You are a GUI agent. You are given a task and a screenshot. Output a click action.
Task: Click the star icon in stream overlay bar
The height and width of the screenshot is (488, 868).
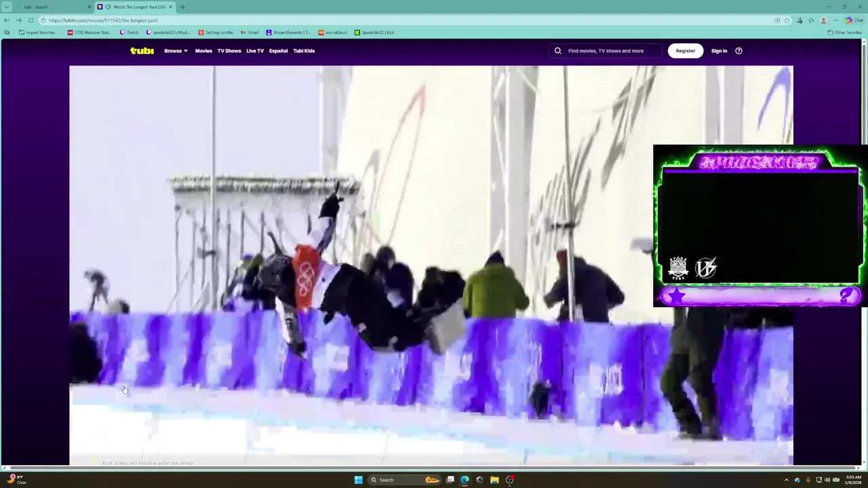coord(677,296)
